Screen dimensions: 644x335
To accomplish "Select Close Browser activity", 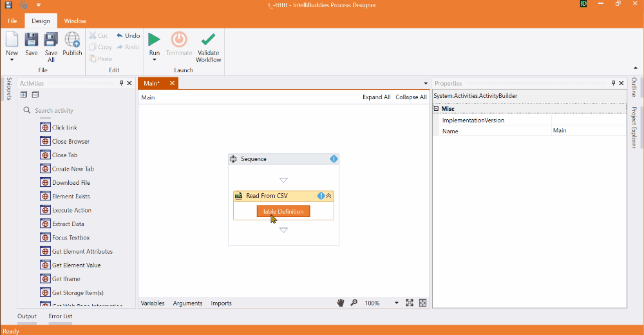I will point(64,141).
